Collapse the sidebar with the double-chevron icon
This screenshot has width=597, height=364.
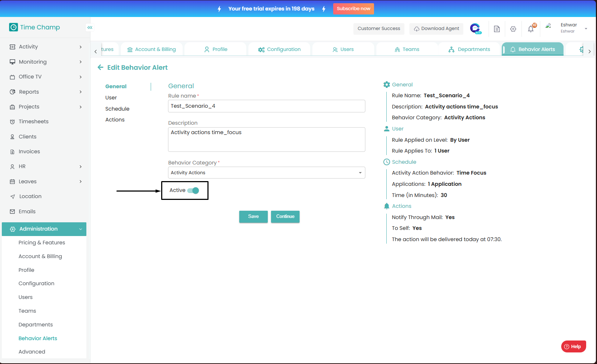(90, 27)
